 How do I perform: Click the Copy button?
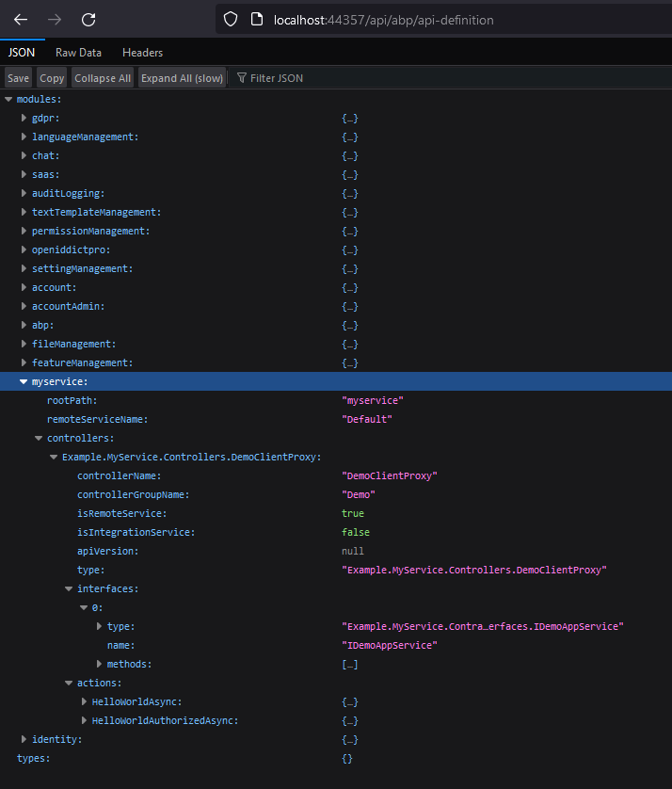tap(52, 78)
